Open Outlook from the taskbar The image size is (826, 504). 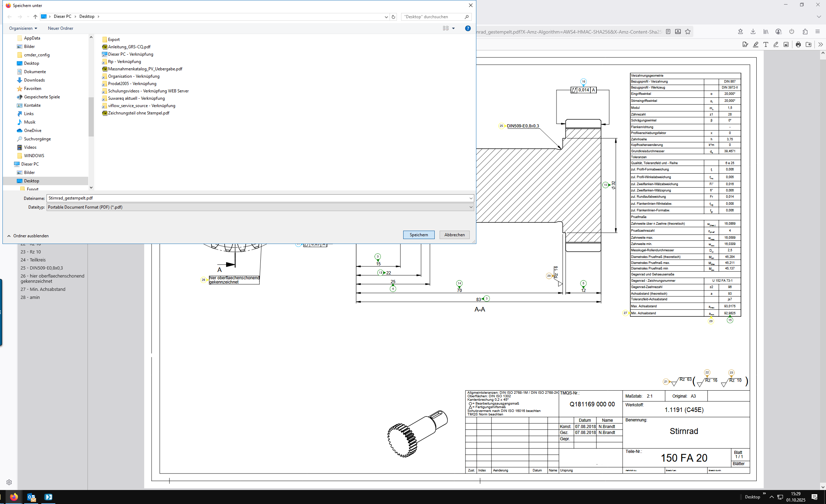(31, 497)
